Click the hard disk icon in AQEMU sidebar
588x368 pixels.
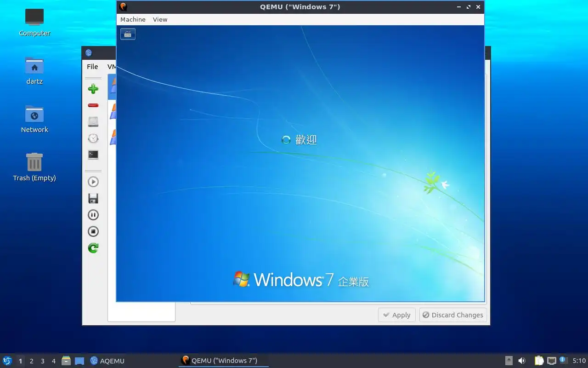[93, 122]
